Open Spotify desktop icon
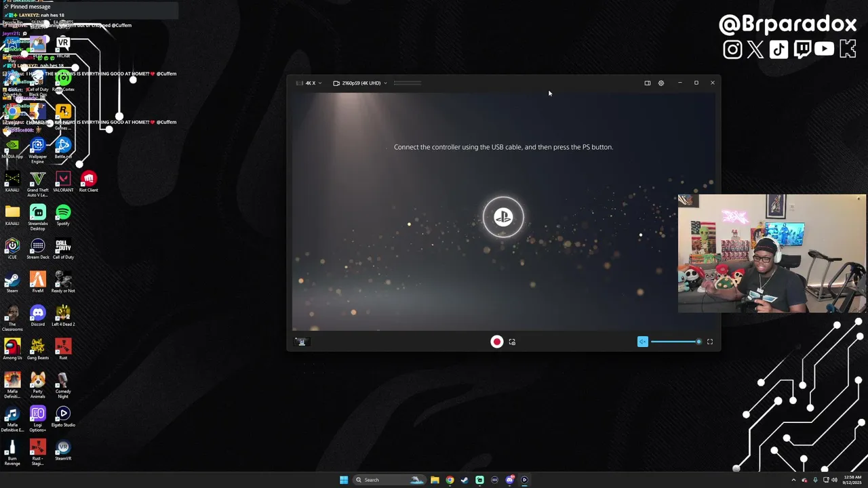The height and width of the screenshot is (488, 868). (x=63, y=216)
